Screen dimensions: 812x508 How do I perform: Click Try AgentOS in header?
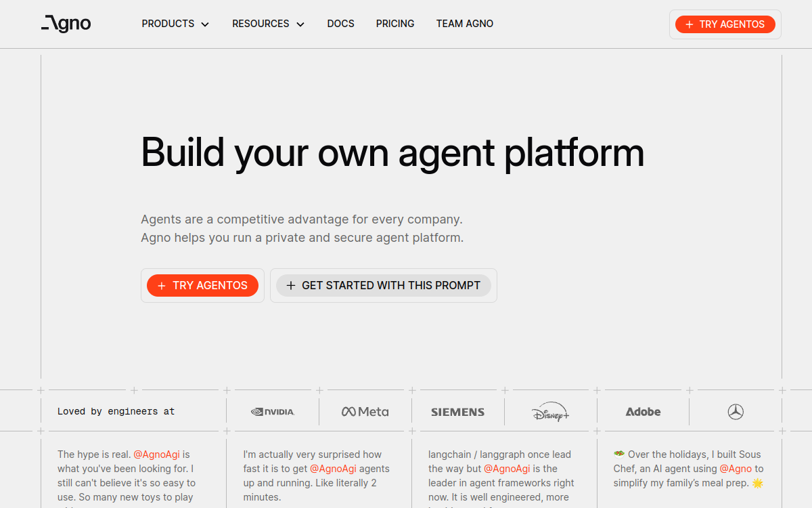tap(725, 24)
